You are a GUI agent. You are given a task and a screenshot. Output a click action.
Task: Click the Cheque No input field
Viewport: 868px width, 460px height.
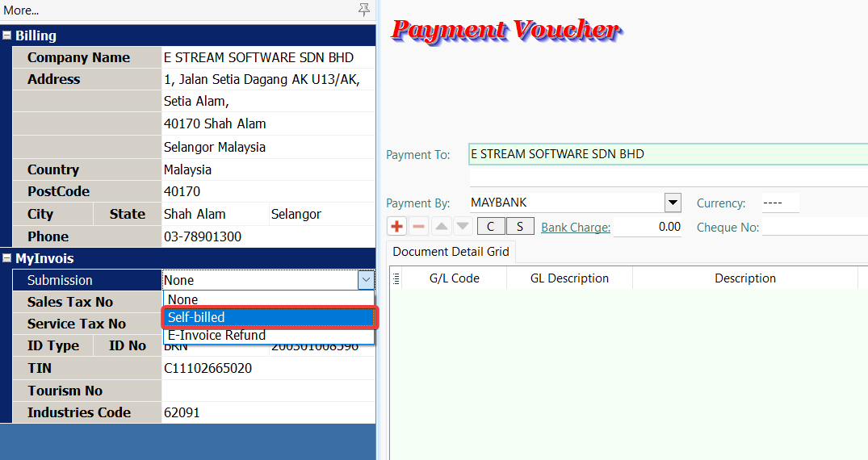[814, 228]
